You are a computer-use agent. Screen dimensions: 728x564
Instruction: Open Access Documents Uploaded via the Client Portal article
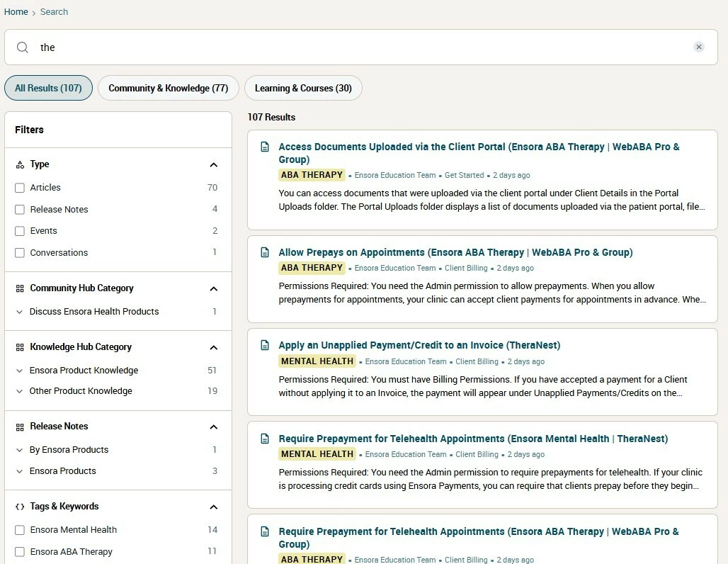tap(479, 153)
